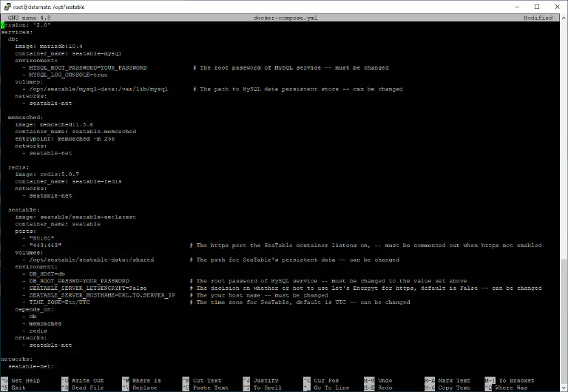Viewport: 568px width, 392px height.
Task: Click SEATABLE_SERVER_LETSENCRYPT=False text
Action: tap(88, 288)
